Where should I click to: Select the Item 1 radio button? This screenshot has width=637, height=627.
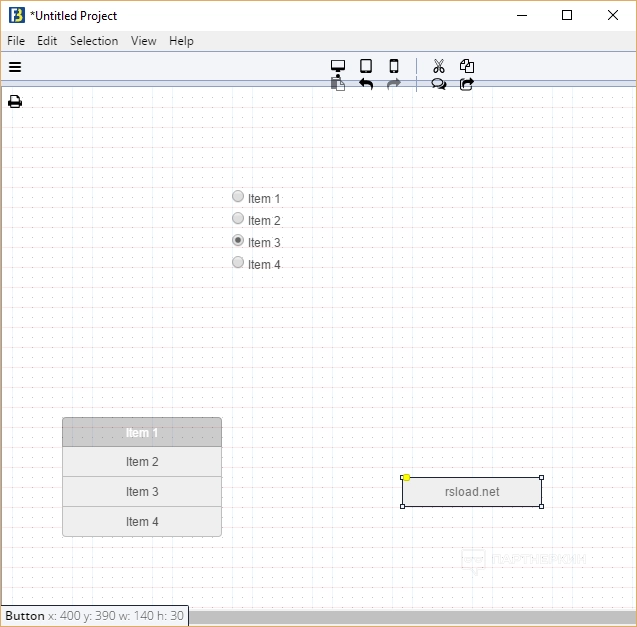coord(238,197)
